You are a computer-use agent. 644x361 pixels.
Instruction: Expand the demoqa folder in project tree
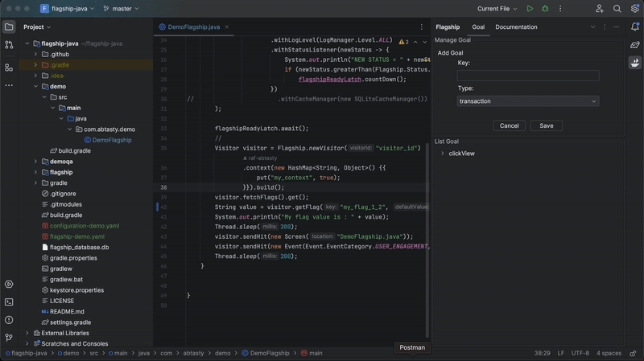[x=35, y=162]
